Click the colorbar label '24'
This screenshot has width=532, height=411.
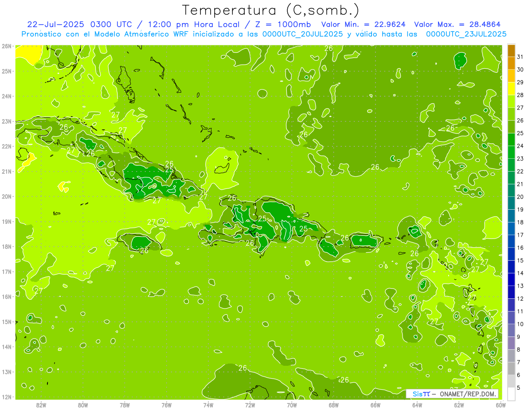click(x=520, y=146)
